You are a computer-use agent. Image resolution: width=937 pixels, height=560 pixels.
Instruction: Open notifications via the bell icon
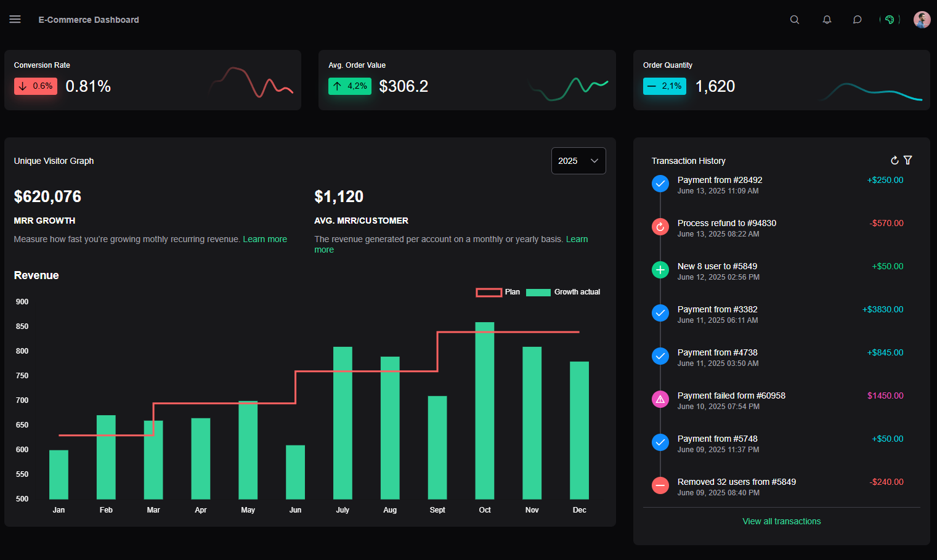click(827, 19)
